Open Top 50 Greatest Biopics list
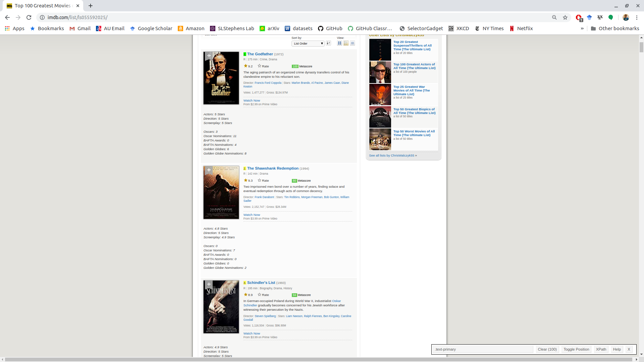The height and width of the screenshot is (362, 644). coord(414,111)
